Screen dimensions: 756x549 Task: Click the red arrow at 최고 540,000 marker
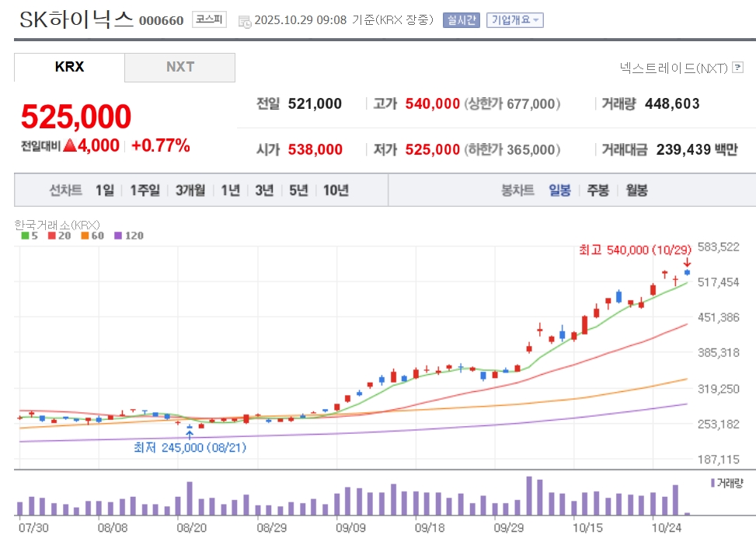pyautogui.click(x=687, y=262)
